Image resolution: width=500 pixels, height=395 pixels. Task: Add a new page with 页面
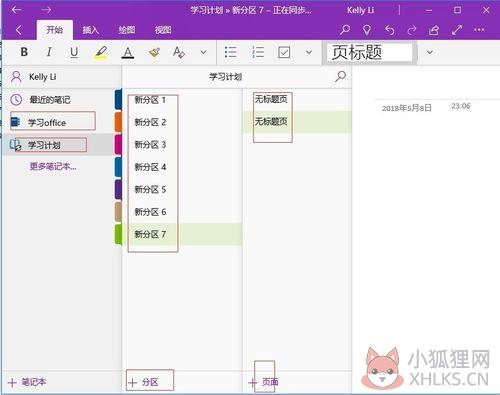[x=263, y=382]
